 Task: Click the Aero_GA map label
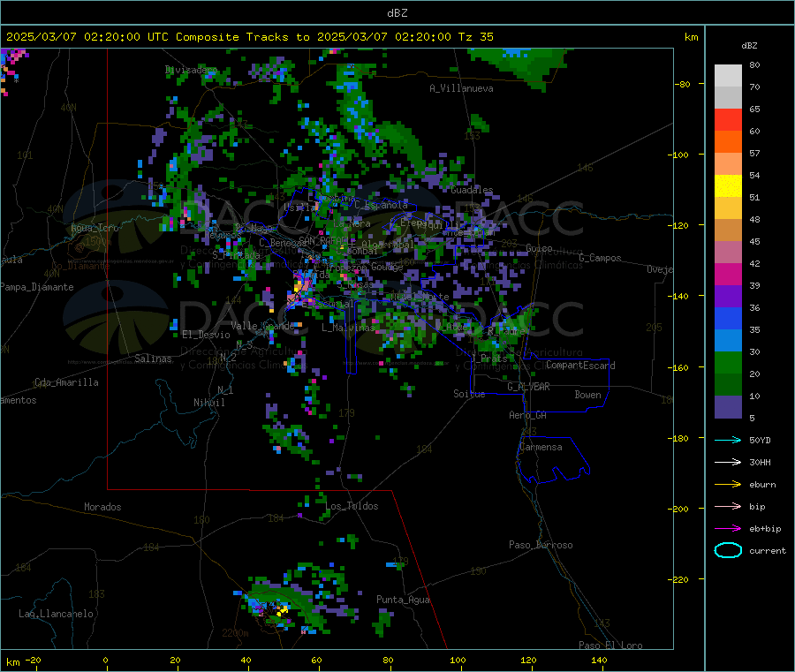tap(528, 415)
